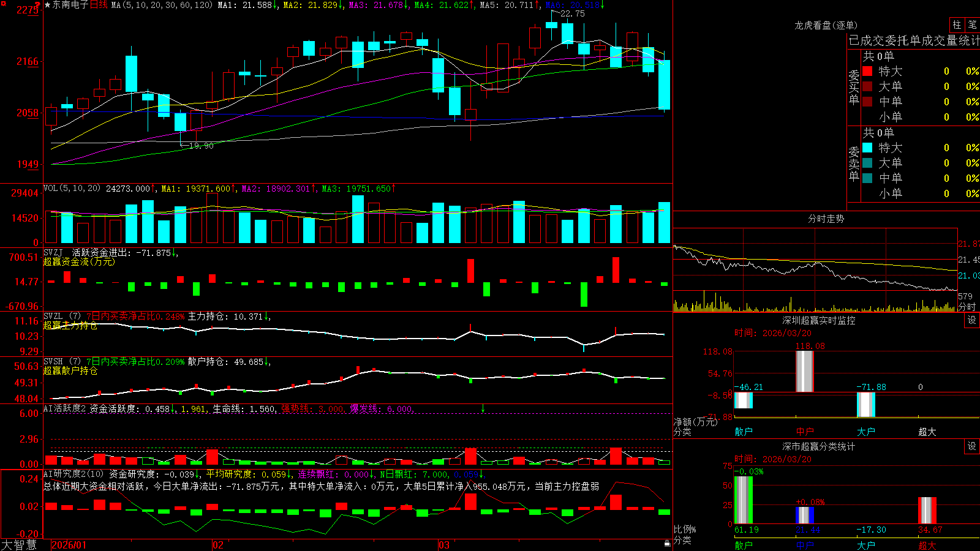The width and height of the screenshot is (980, 551).
Task: Click the 龙虎看盘(逐单) panel title
Action: pyautogui.click(x=826, y=25)
